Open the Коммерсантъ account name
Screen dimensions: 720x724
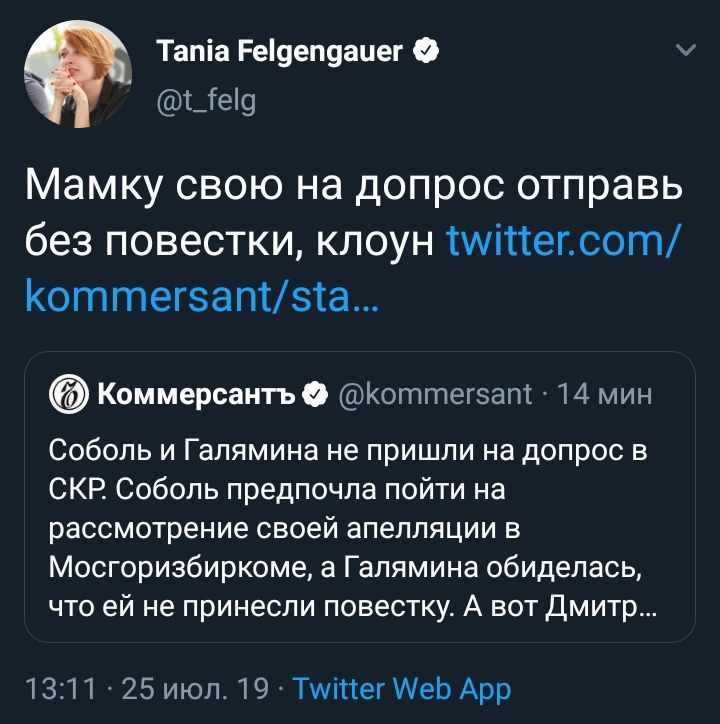pyautogui.click(x=195, y=394)
